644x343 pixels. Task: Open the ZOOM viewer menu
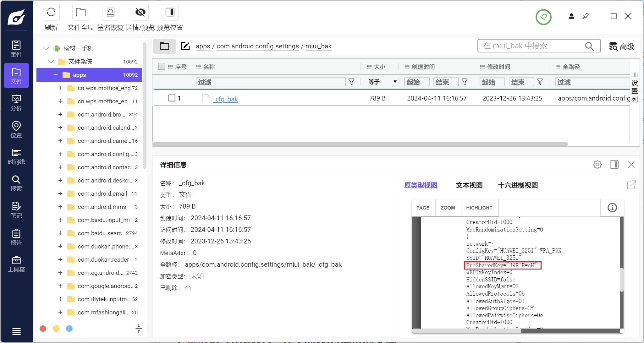448,208
